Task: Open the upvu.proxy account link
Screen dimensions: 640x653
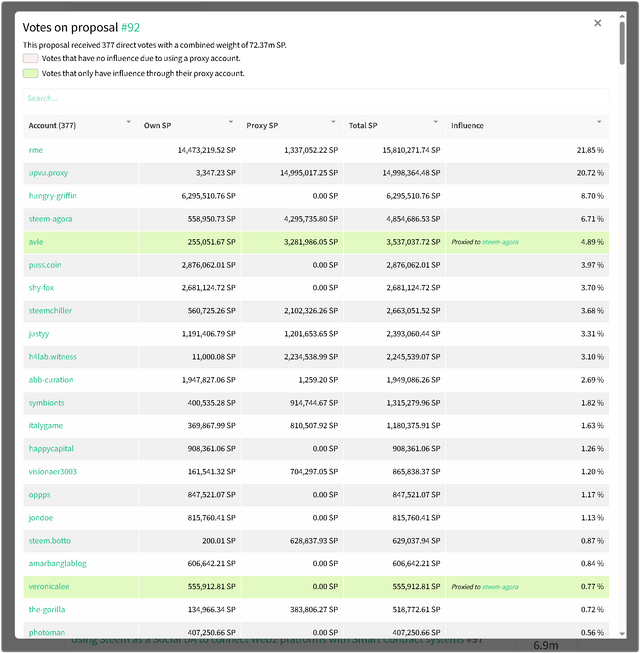Action: 48,173
